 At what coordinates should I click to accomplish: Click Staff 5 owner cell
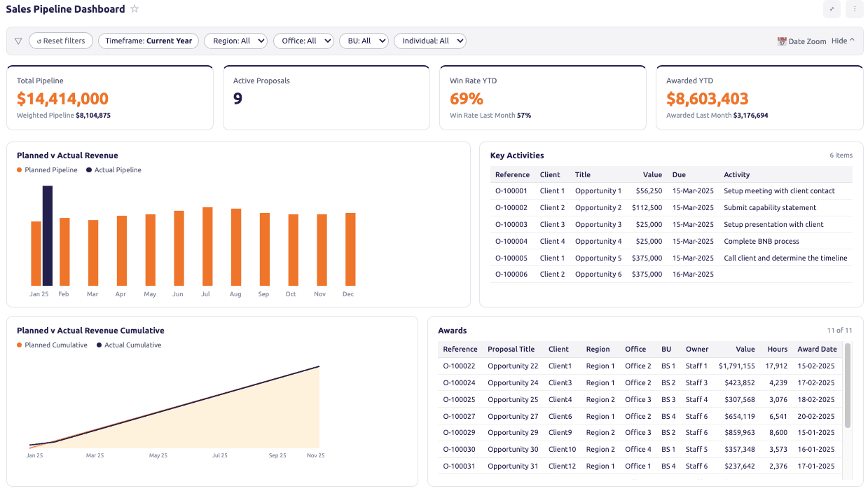[x=696, y=450]
